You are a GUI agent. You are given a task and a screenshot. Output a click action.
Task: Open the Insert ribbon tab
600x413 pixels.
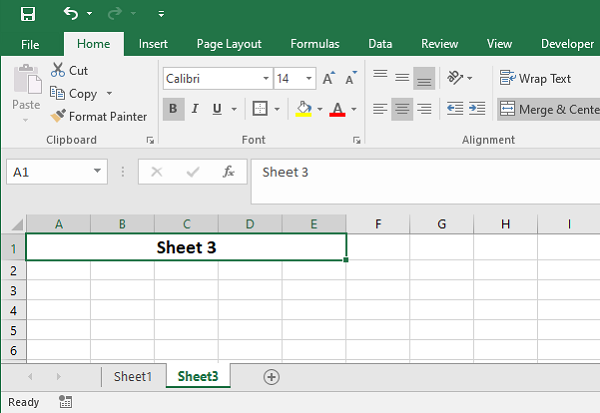(x=153, y=44)
